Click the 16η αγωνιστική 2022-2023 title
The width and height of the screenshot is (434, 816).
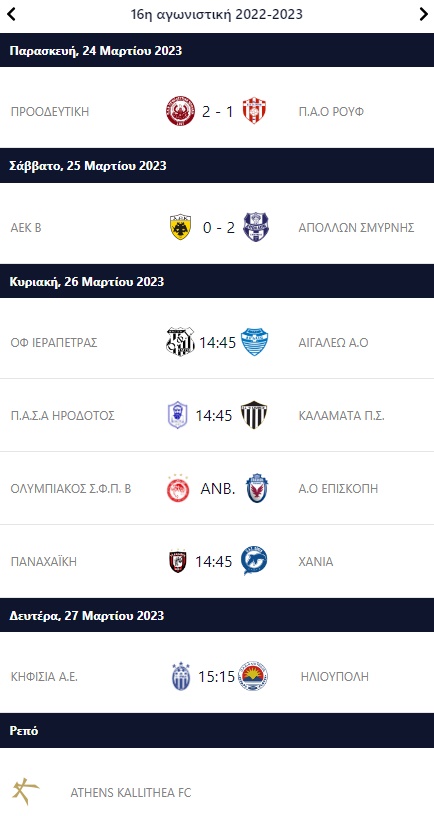point(216,14)
